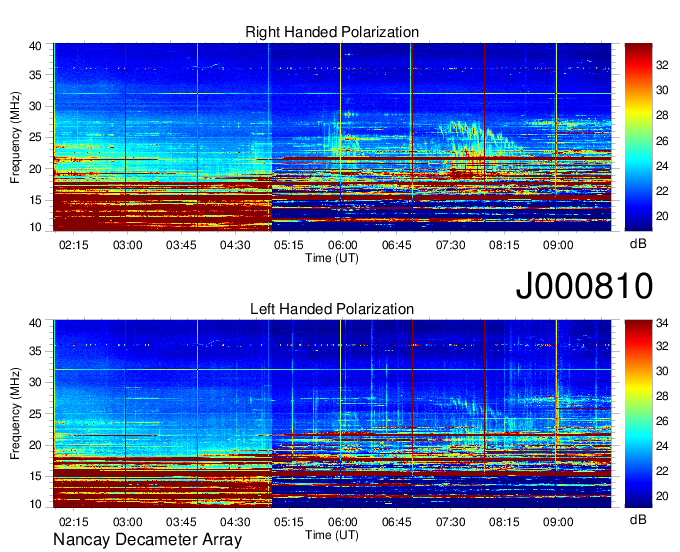Screen dimensions: 680x552
Task: Click 06:00 tick on Left Handed time axis
Action: pos(343,522)
